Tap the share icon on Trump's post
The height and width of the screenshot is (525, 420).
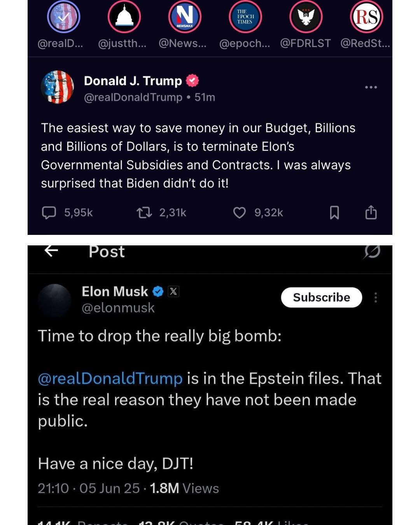tap(371, 212)
